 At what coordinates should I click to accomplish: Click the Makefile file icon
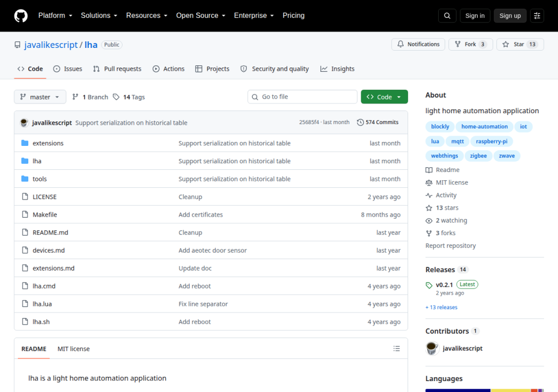click(25, 214)
